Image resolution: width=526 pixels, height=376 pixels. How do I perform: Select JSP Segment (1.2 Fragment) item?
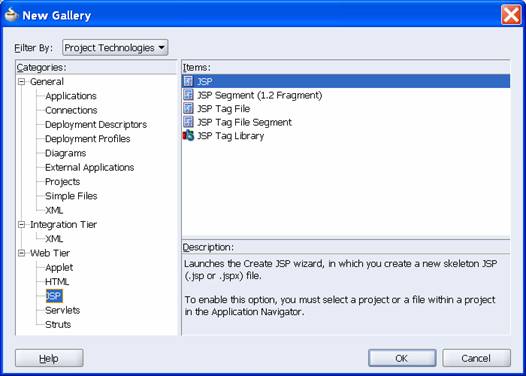260,95
